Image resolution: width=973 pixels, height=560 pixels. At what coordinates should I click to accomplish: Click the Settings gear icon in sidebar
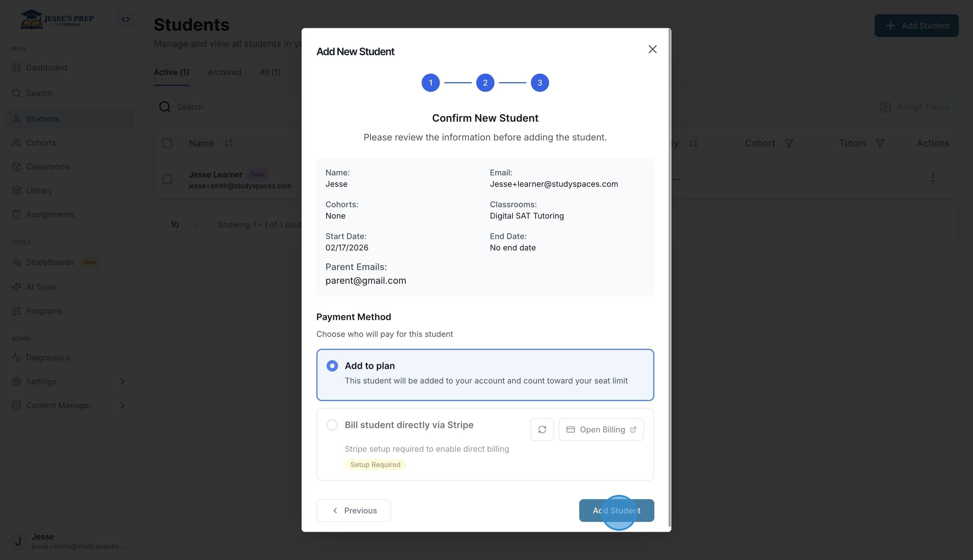[x=16, y=381]
